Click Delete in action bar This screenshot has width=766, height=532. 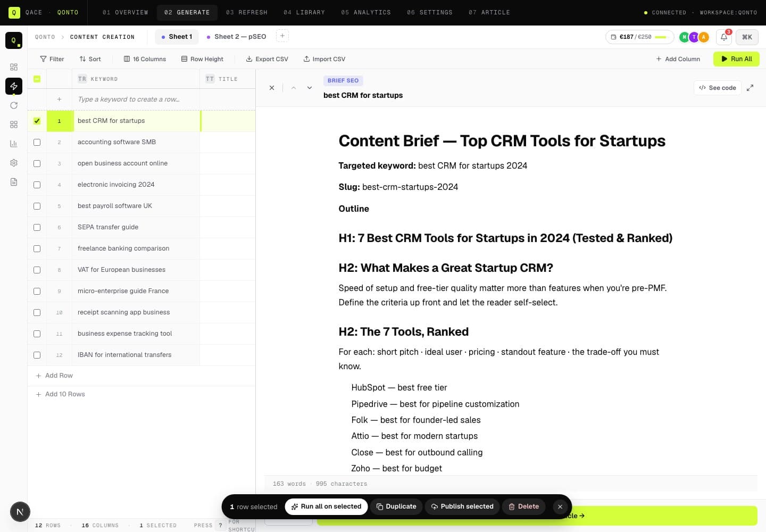[x=523, y=506]
